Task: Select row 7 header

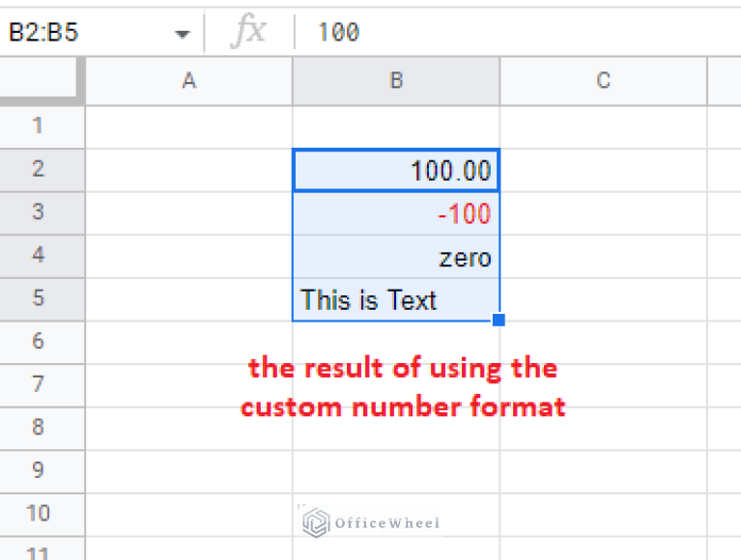Action: (x=39, y=384)
